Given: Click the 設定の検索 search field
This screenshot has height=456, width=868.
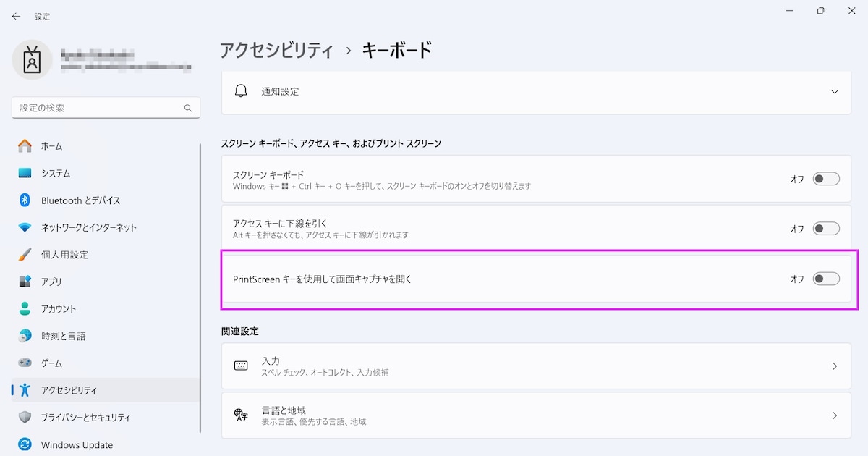Looking at the screenshot, I should coord(106,108).
